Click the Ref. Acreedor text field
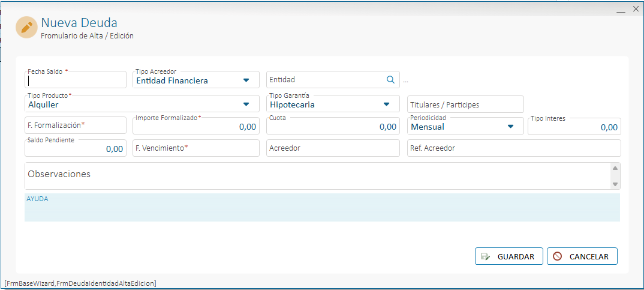The width and height of the screenshot is (644, 290). (514, 148)
